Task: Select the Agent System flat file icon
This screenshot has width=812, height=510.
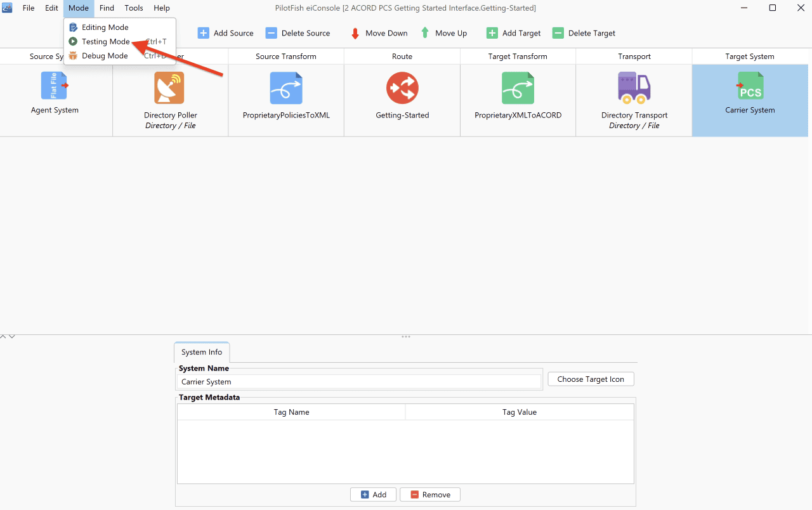Action: tap(55, 86)
